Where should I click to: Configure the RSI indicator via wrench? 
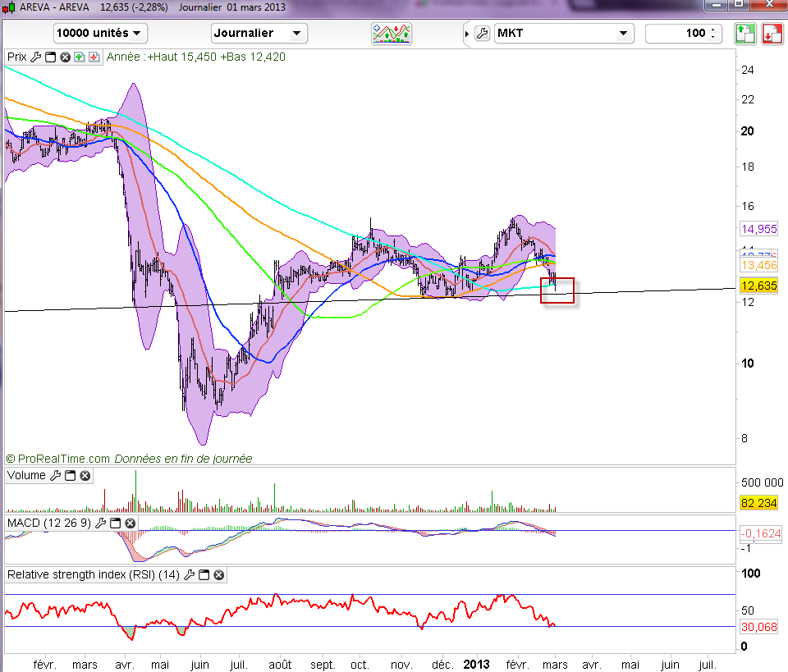[x=189, y=575]
